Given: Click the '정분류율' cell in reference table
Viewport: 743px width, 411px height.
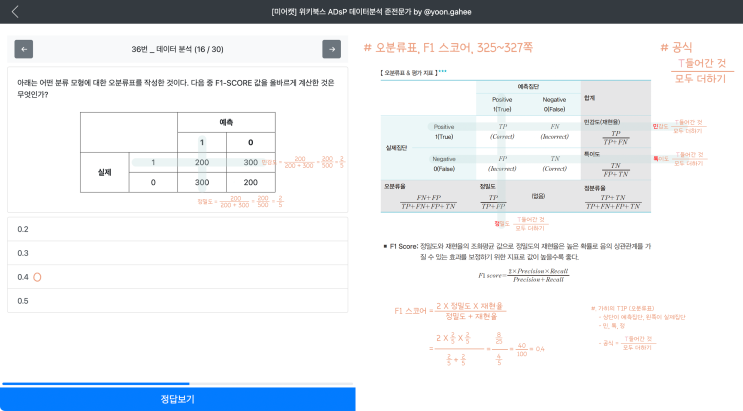Looking at the screenshot, I should 616,197.
